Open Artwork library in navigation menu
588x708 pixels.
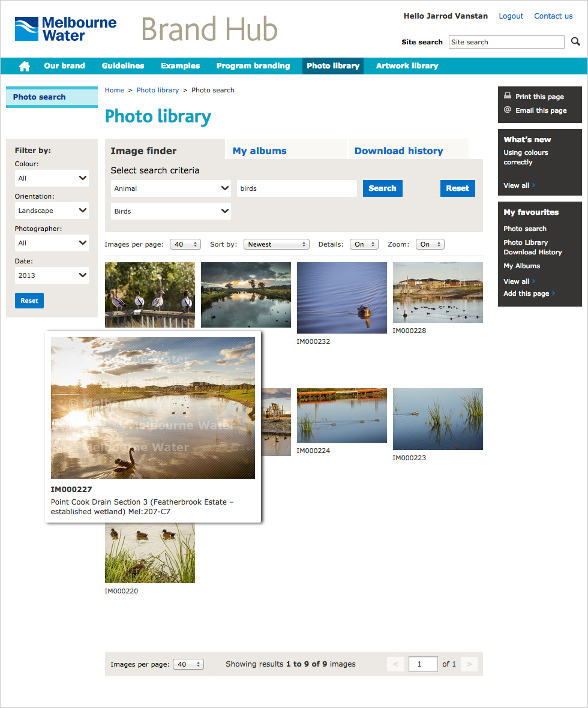[x=407, y=66]
